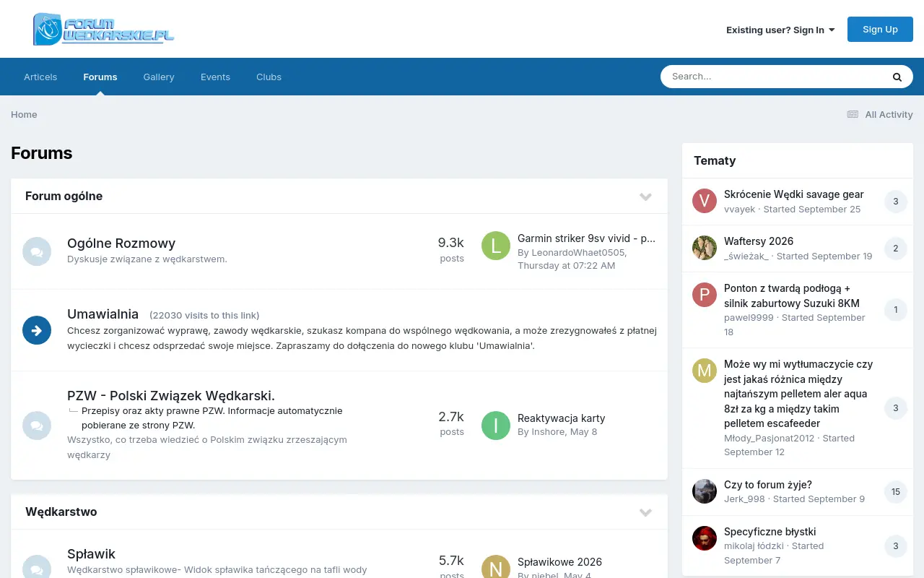Click the search magnifier icon
924x578 pixels.
pos(897,77)
